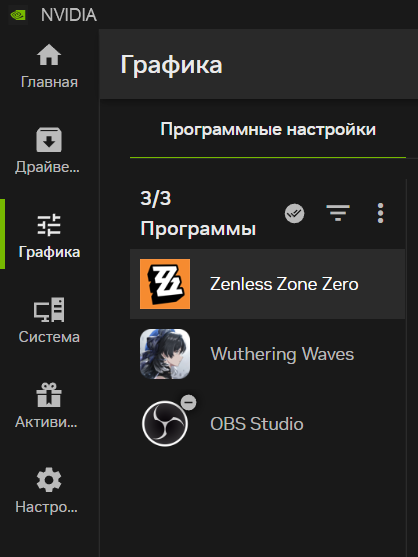Click the OBS Studio app icon
Screen dimensions: 418x557
pos(165,423)
